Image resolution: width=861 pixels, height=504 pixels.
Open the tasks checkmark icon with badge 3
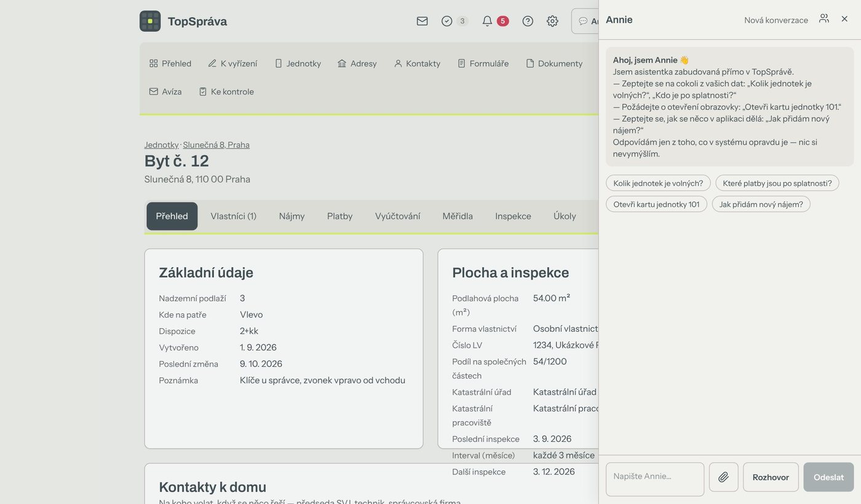point(454,21)
